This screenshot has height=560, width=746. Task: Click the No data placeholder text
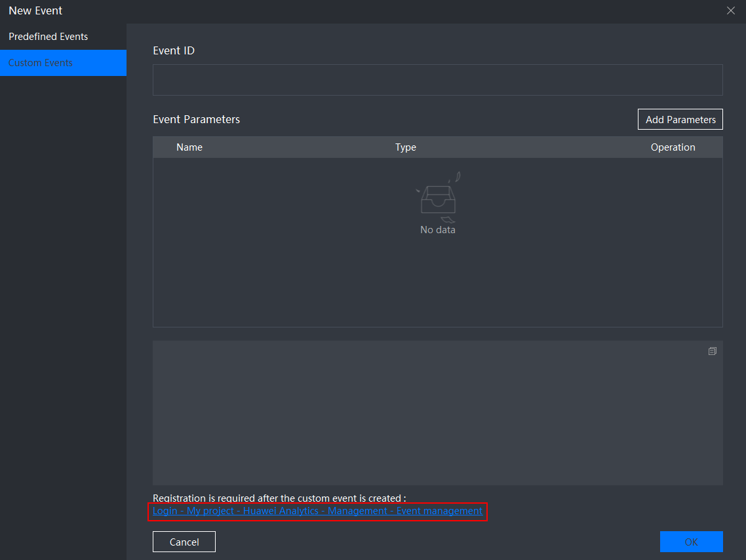438,230
